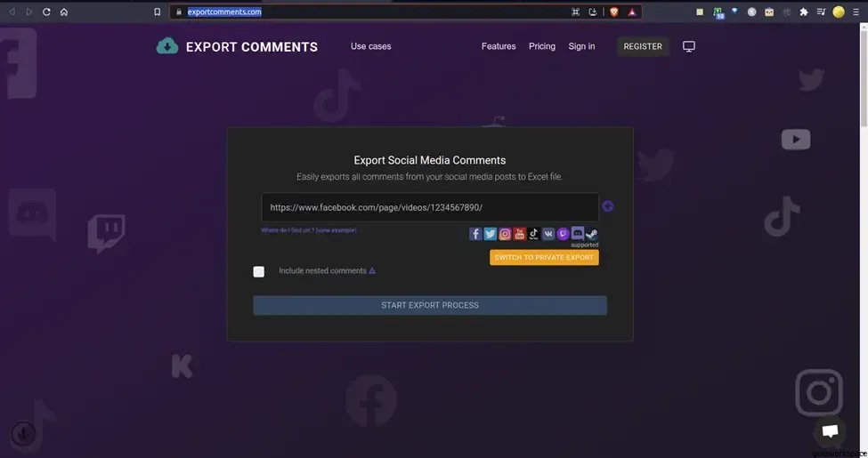The width and height of the screenshot is (868, 458).
Task: Click the extension icon with badge 10
Action: pos(718,12)
